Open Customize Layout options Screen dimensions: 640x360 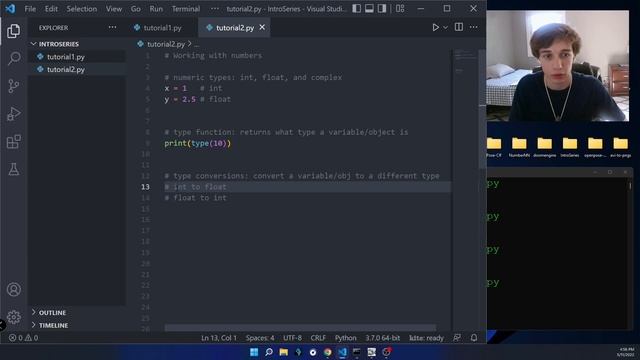[x=400, y=9]
